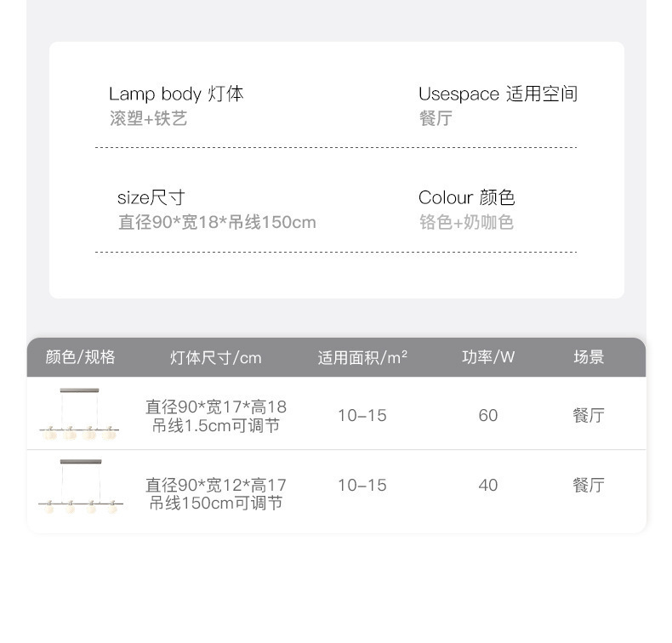Select the 60 power value cell
The height and width of the screenshot is (643, 672).
click(488, 415)
